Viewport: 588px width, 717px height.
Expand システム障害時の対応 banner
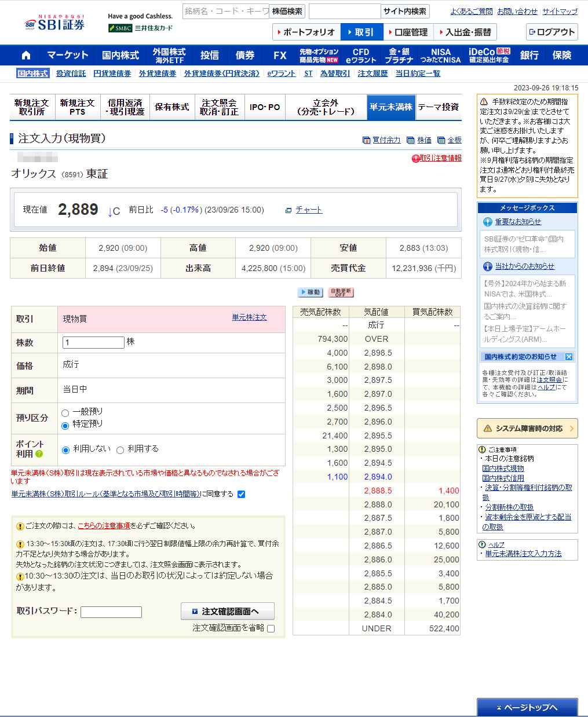[527, 429]
